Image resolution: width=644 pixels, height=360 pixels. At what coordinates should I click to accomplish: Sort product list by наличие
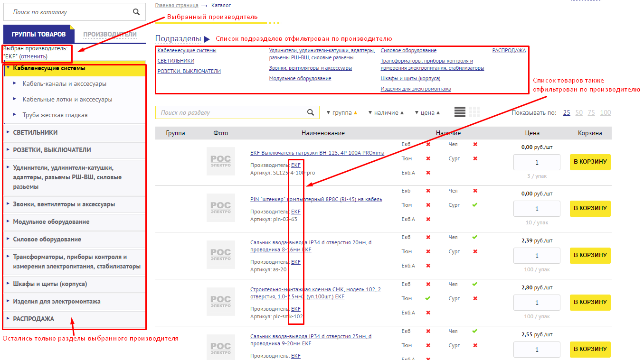point(386,112)
